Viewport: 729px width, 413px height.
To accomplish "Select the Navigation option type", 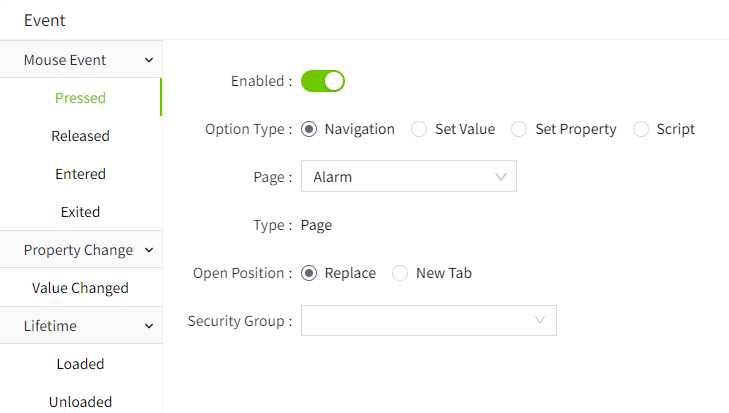I will point(309,129).
